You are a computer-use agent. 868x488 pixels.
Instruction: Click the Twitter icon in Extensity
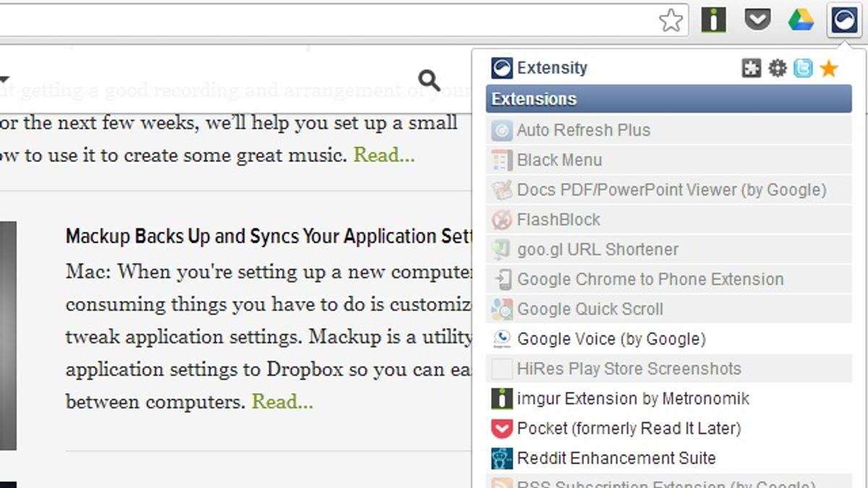tap(803, 69)
